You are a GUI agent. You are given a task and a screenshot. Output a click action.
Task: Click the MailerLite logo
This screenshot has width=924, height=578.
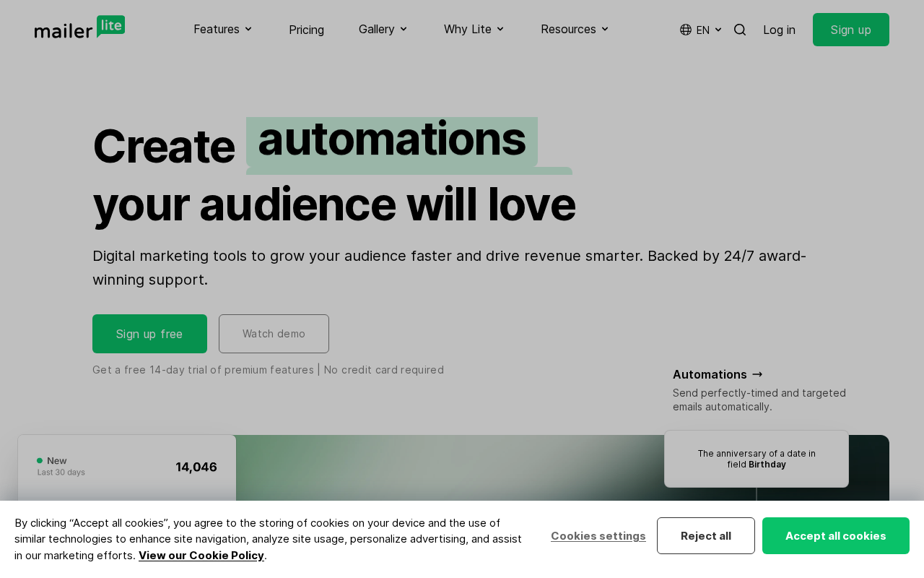point(79,27)
